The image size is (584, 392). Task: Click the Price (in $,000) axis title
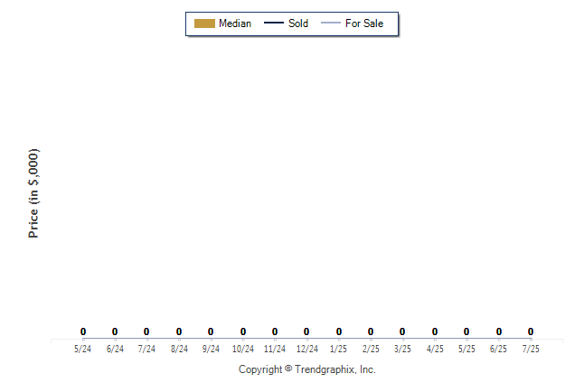tap(33, 193)
